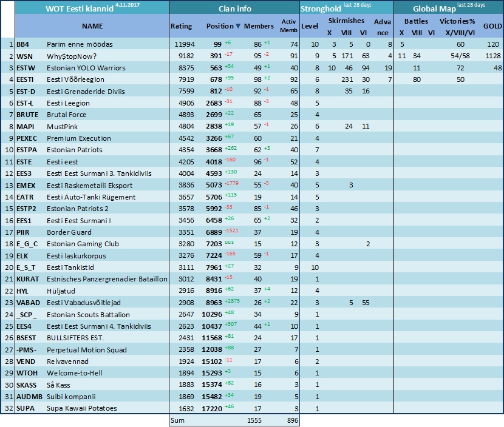Select the Advance column header
The height and width of the screenshot is (427, 504).
point(383,27)
